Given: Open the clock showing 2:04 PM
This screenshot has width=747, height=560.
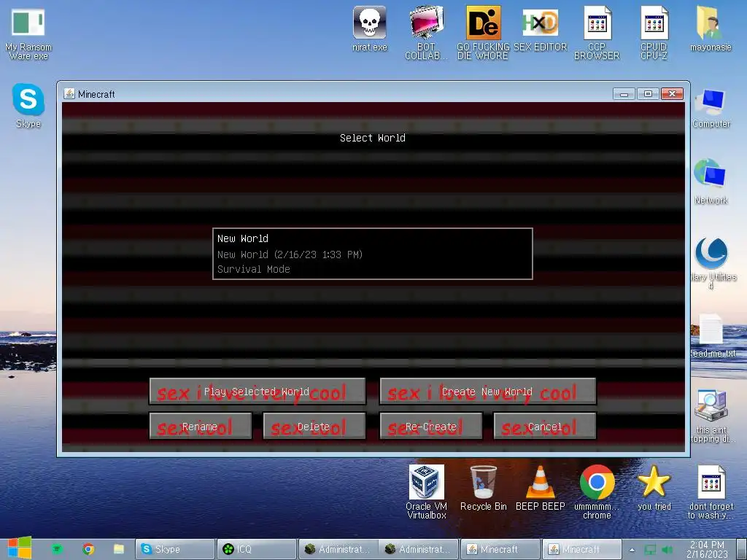Looking at the screenshot, I should coord(707,549).
